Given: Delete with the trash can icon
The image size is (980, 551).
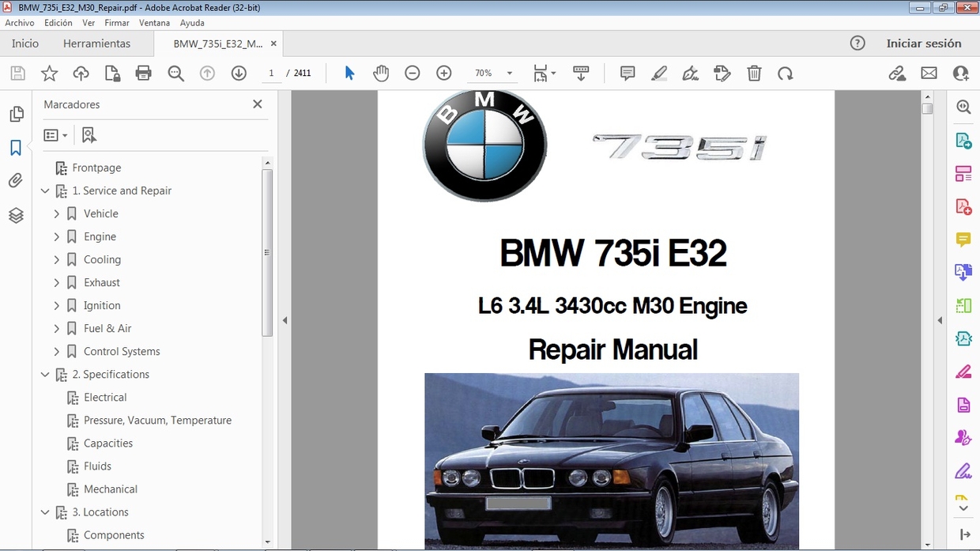Looking at the screenshot, I should pos(754,74).
